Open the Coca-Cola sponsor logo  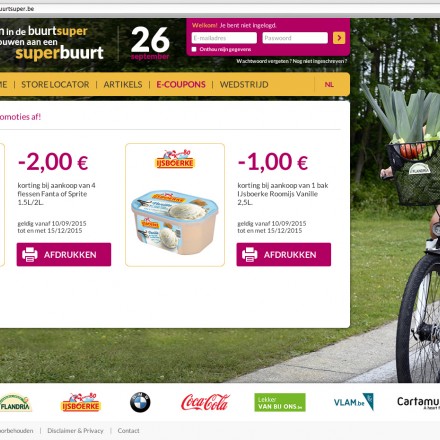[205, 402]
